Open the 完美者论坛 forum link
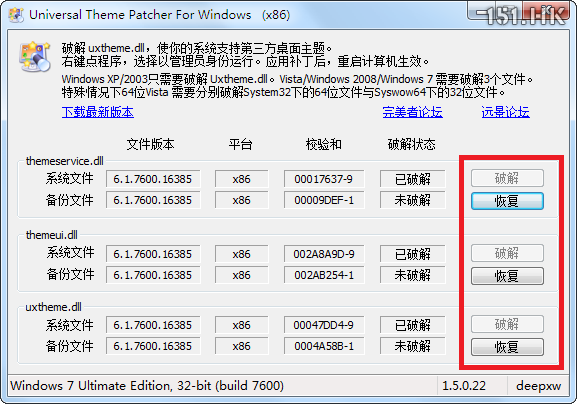Image resolution: width=577 pixels, height=404 pixels. coord(413,112)
